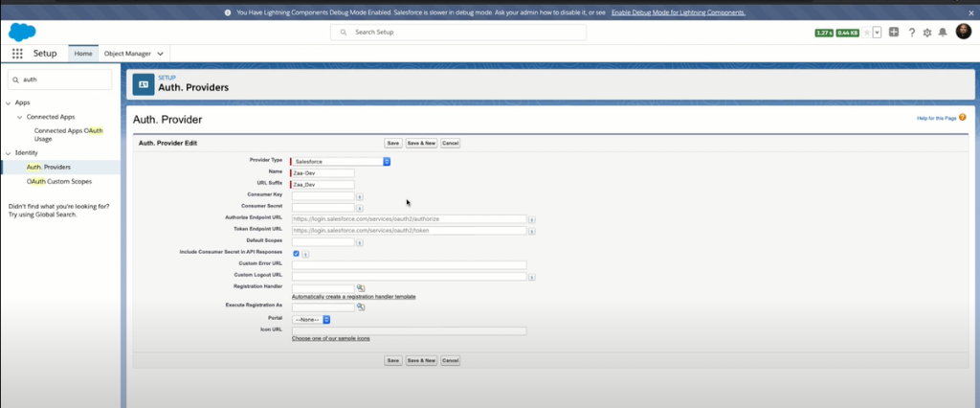Click the favorites star icon
The width and height of the screenshot is (980, 408).
pos(867,33)
